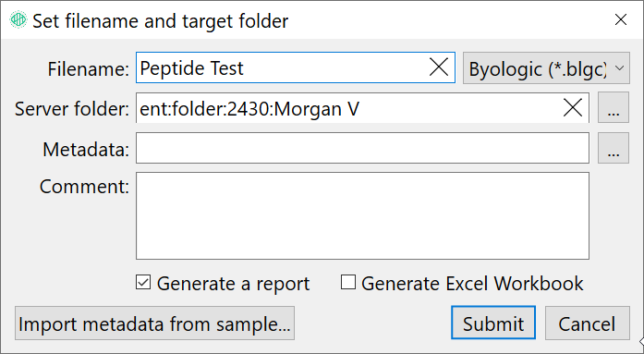Clear the Server folder field using X icon
The image size is (644, 354).
(x=573, y=107)
